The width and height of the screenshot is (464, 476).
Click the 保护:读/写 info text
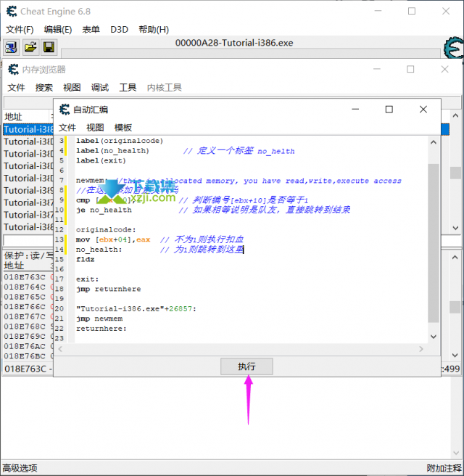pyautogui.click(x=28, y=255)
